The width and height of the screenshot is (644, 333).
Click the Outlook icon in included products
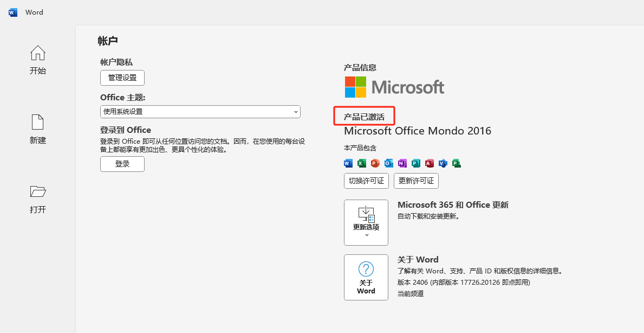point(388,163)
